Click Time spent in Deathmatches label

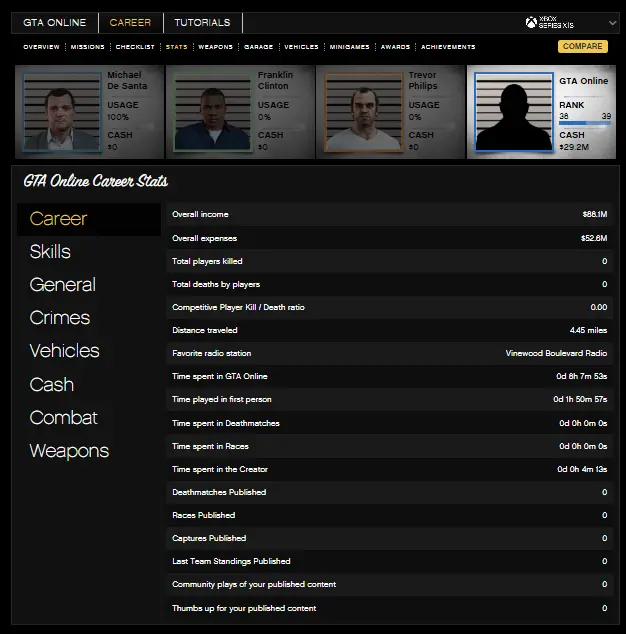[x=226, y=423]
